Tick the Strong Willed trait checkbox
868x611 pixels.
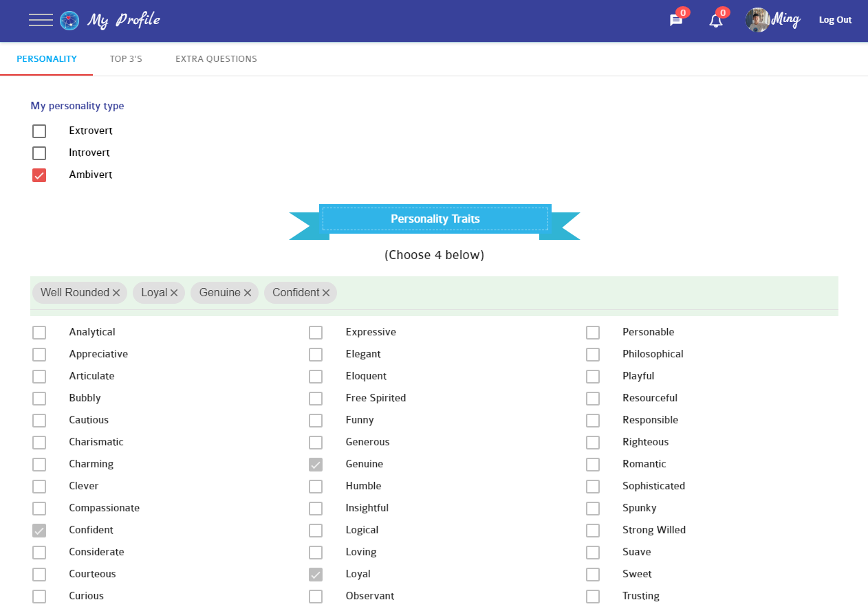pyautogui.click(x=593, y=531)
